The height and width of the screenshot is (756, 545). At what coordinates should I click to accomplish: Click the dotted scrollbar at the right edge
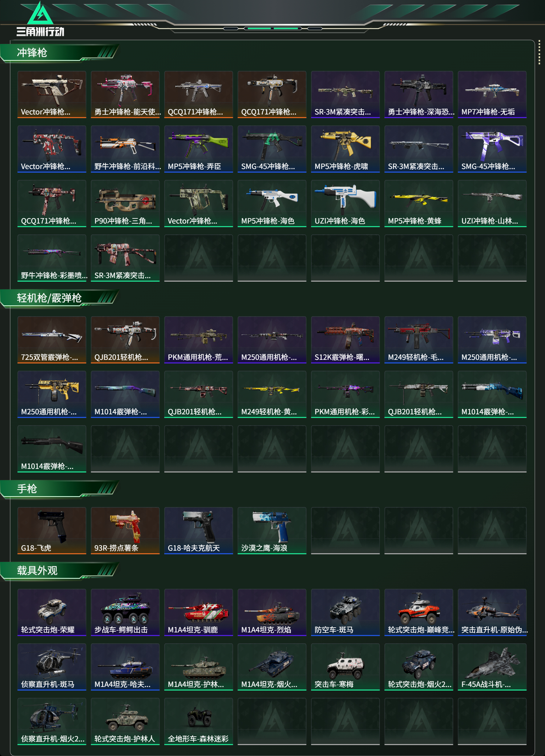pyautogui.click(x=539, y=53)
